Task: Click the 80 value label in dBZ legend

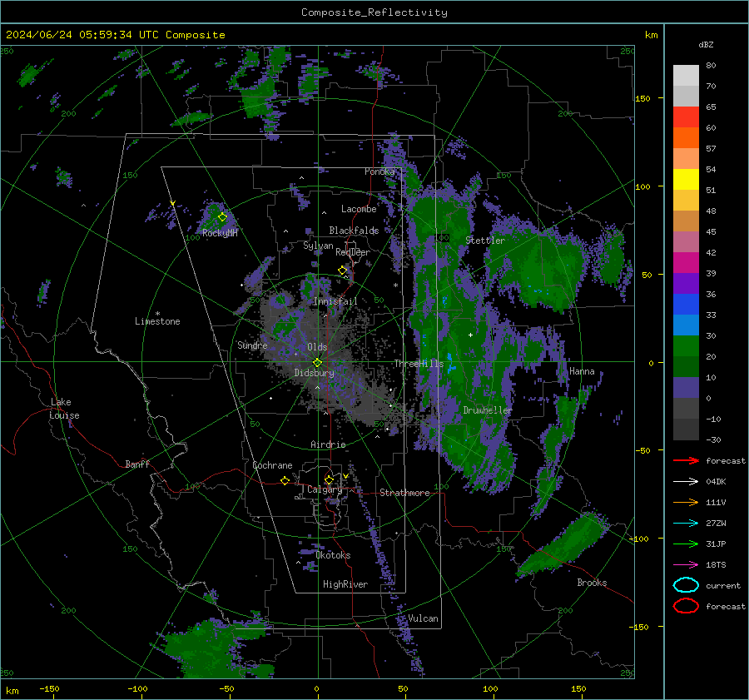Action: tap(711, 66)
